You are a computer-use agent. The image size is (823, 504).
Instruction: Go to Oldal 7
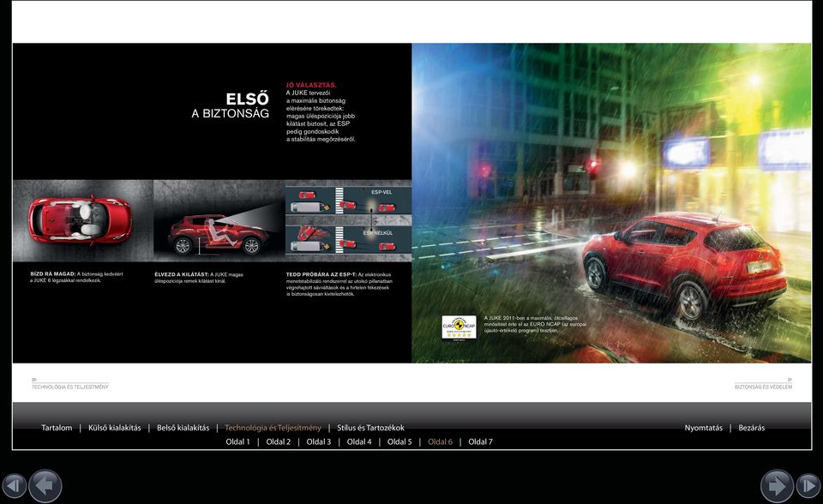click(480, 442)
